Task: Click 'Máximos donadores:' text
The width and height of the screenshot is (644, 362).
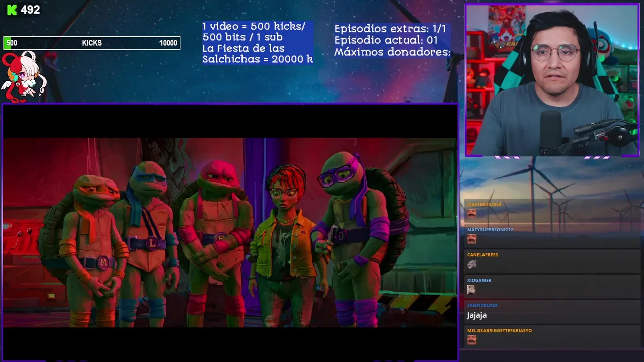Action: click(392, 52)
